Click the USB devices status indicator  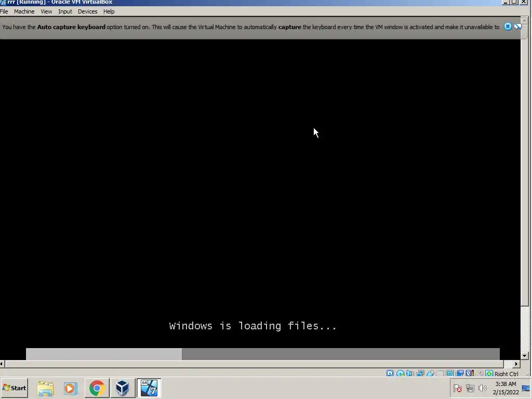point(430,373)
